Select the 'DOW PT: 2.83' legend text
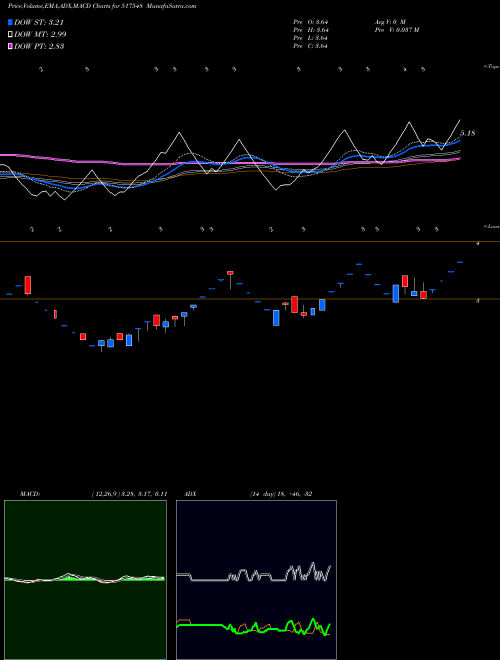 pos(39,46)
